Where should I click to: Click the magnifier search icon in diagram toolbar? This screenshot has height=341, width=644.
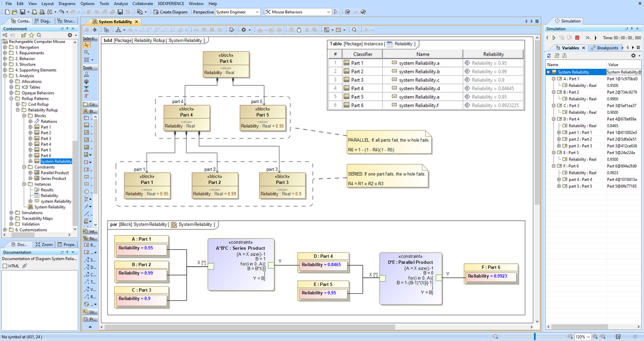(x=355, y=29)
